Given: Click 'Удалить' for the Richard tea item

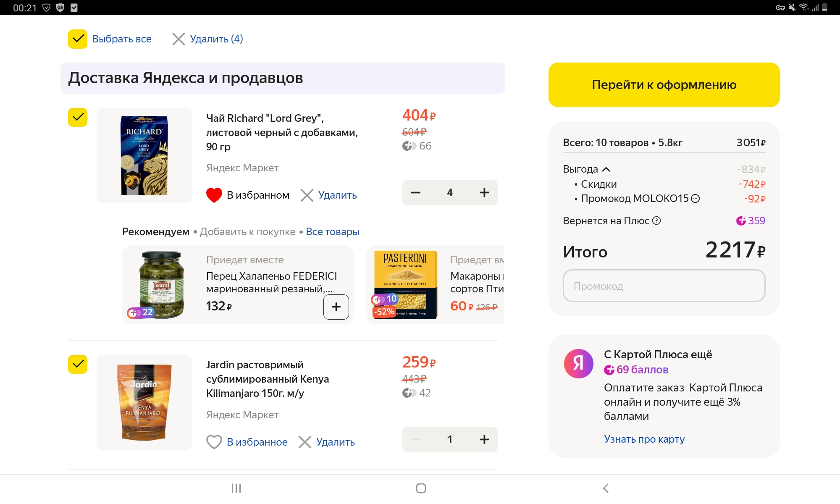Looking at the screenshot, I should click(x=337, y=195).
